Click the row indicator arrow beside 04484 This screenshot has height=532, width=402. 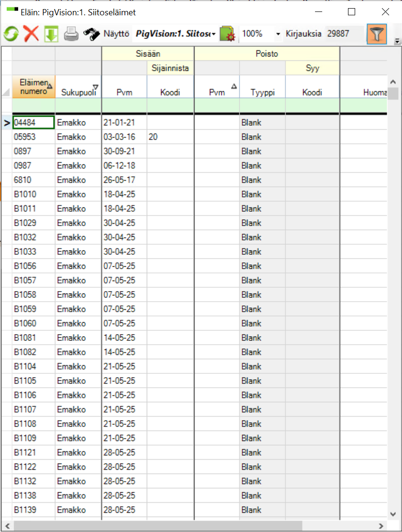(x=7, y=123)
